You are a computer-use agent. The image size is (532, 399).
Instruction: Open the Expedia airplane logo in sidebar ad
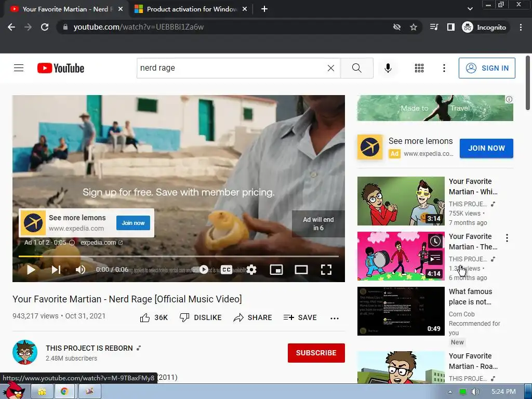click(370, 147)
